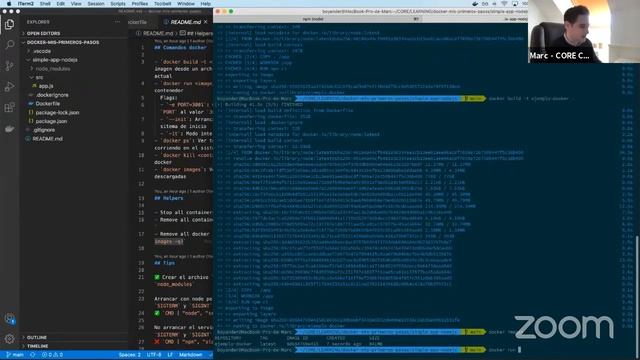The image size is (640, 360).
Task: Collapse the src folder
Action: (x=39, y=78)
